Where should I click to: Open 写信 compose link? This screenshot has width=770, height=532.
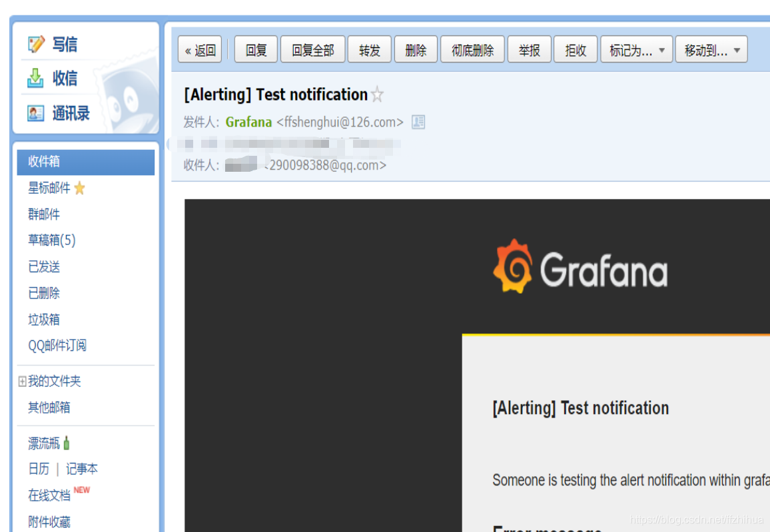point(65,44)
